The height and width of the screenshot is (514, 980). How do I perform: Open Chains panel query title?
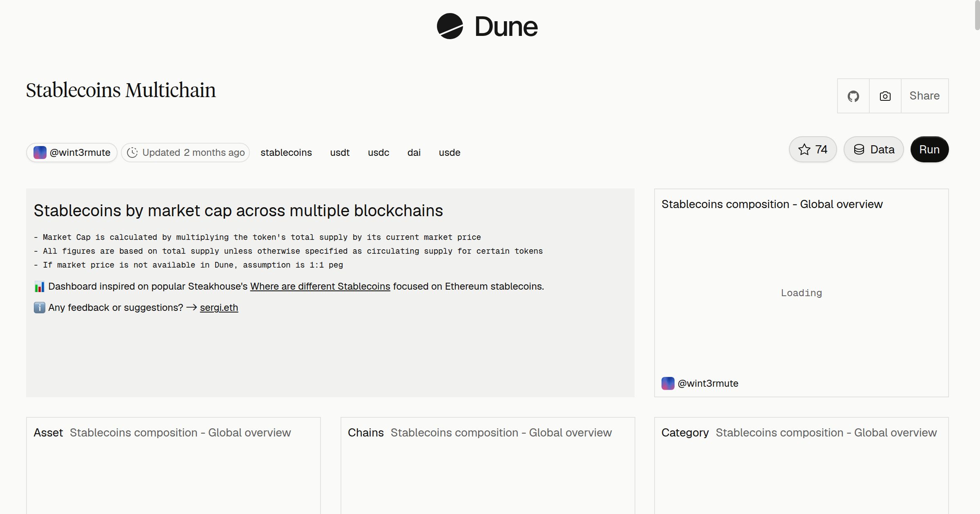(x=501, y=433)
